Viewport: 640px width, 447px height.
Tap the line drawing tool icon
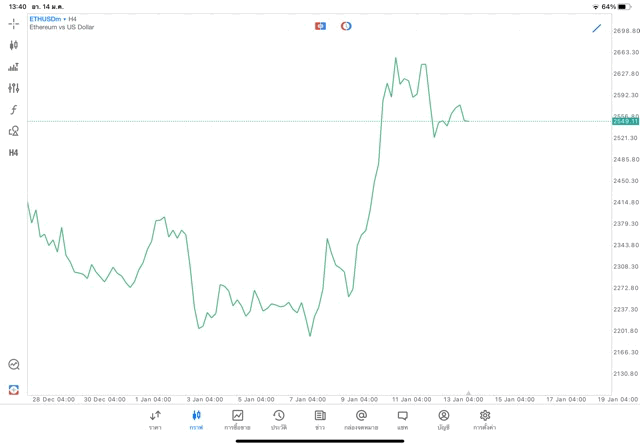(x=597, y=28)
